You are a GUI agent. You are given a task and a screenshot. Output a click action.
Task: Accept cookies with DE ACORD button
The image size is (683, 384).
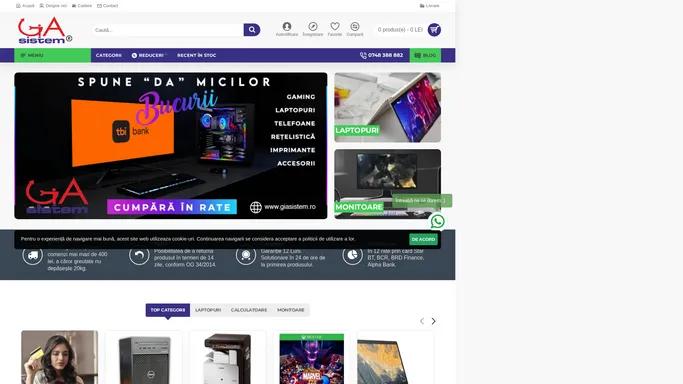[x=423, y=239]
